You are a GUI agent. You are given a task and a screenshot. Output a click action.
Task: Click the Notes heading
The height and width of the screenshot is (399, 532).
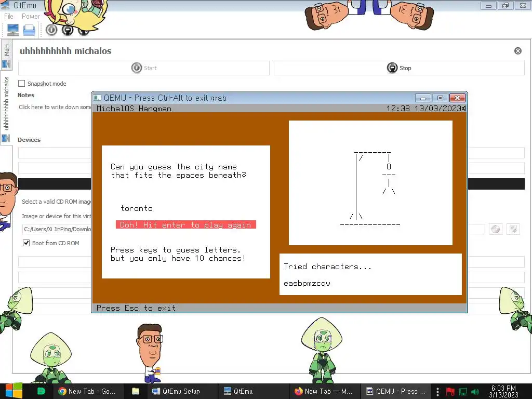pyautogui.click(x=26, y=95)
